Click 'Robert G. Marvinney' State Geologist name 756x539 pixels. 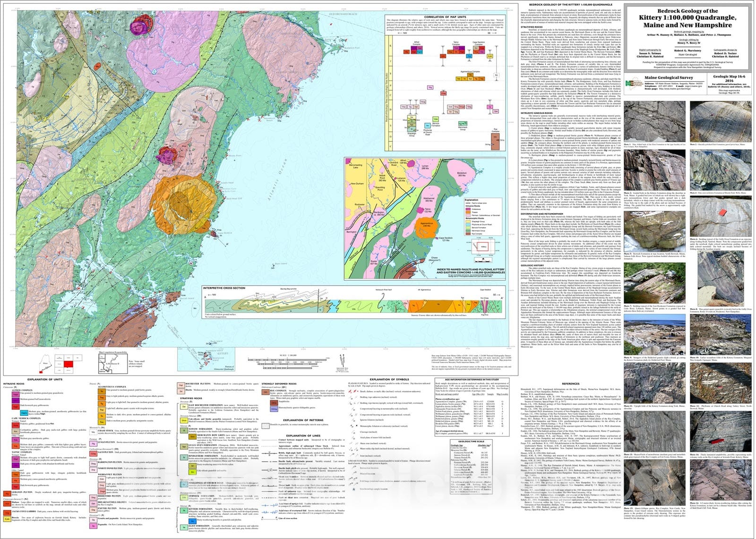[x=687, y=51]
